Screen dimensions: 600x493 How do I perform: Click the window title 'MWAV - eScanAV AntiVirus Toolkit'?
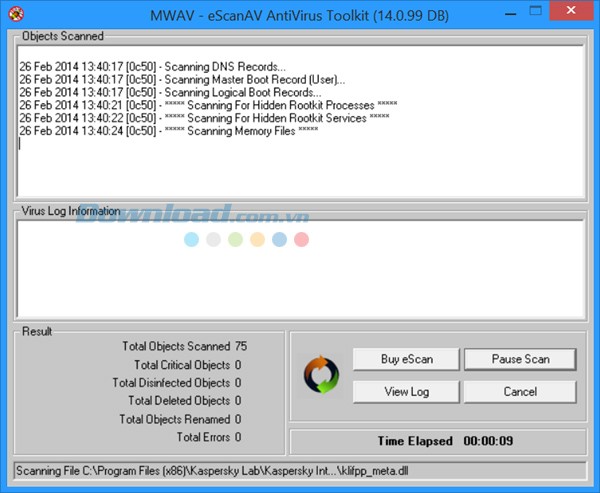click(299, 16)
